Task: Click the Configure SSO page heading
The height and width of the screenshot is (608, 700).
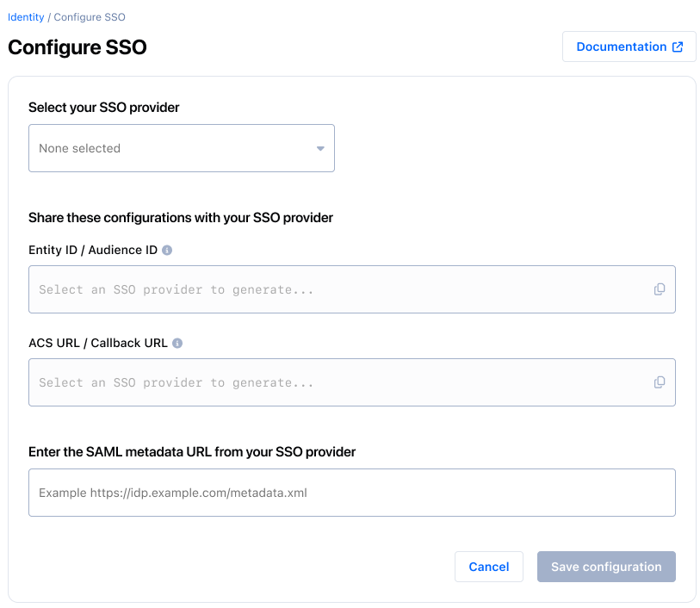Action: pos(77,47)
